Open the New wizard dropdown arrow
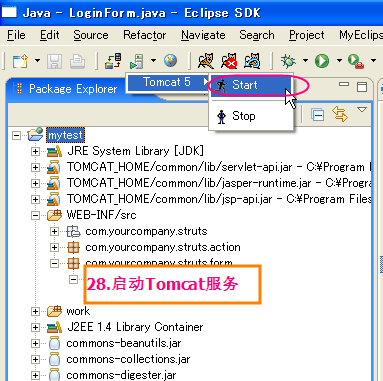The image size is (383, 381). click(x=37, y=61)
